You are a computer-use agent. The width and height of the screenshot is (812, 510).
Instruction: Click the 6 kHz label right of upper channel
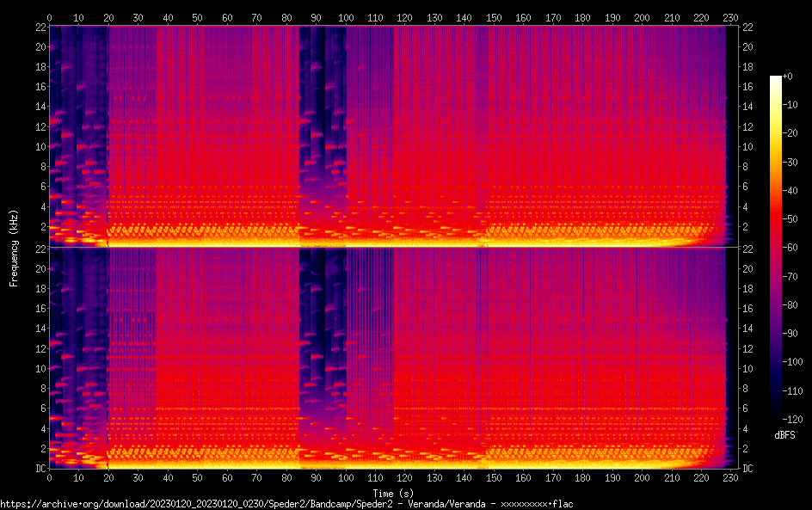coord(746,187)
